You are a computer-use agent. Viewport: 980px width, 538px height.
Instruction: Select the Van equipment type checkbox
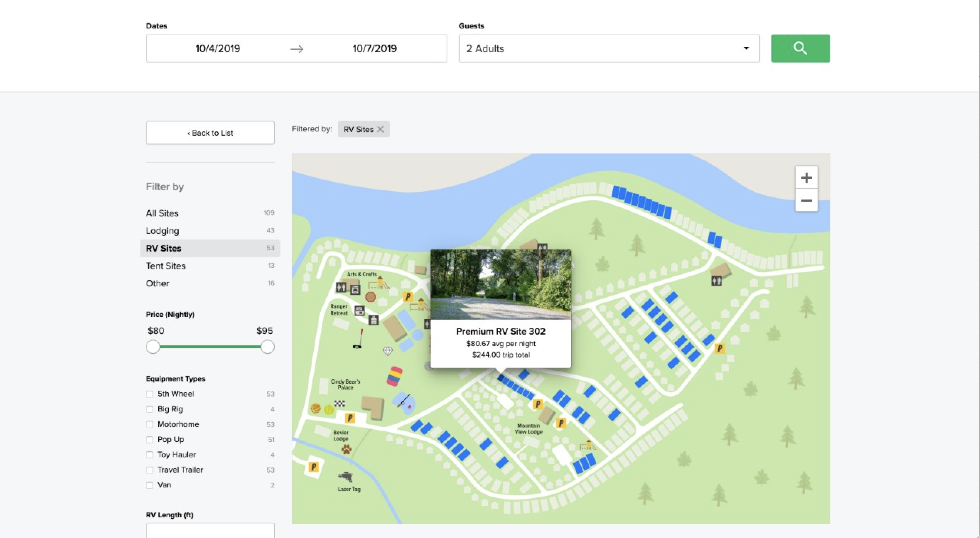(x=149, y=485)
